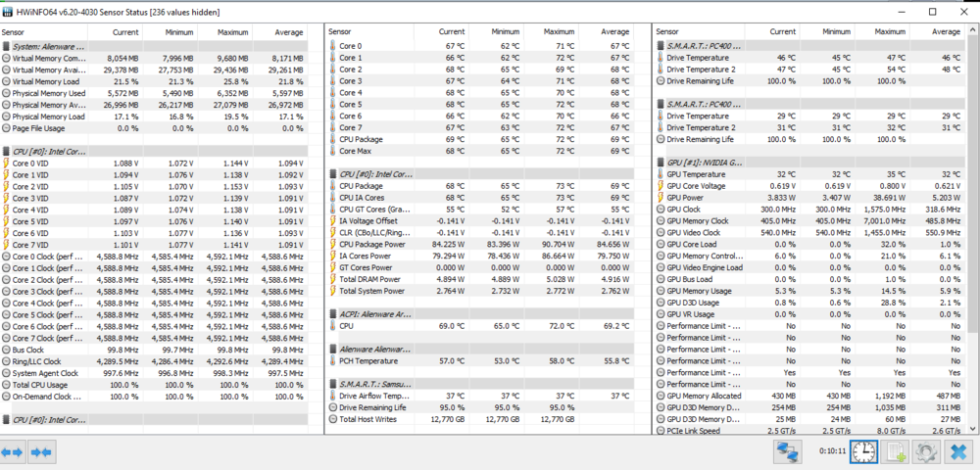Click the expand sensor columns arrows button
Image resolution: width=980 pixels, height=470 pixels.
[x=13, y=451]
